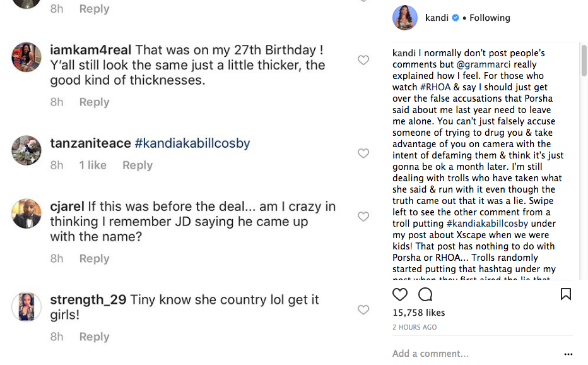Like iamkam4real's comment
The image size is (588, 365).
click(363, 60)
